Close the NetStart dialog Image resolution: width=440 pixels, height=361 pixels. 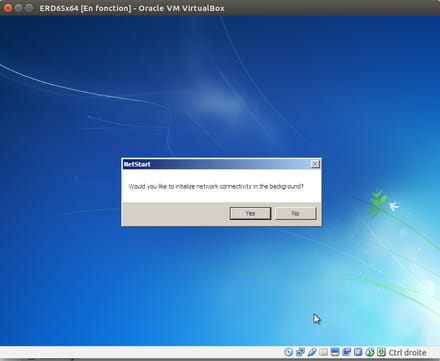[x=315, y=164]
